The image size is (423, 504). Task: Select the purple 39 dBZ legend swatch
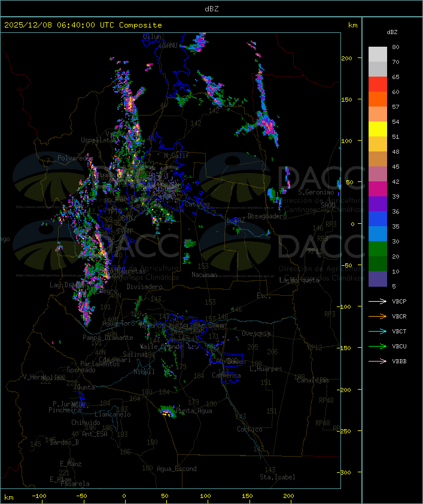point(378,204)
